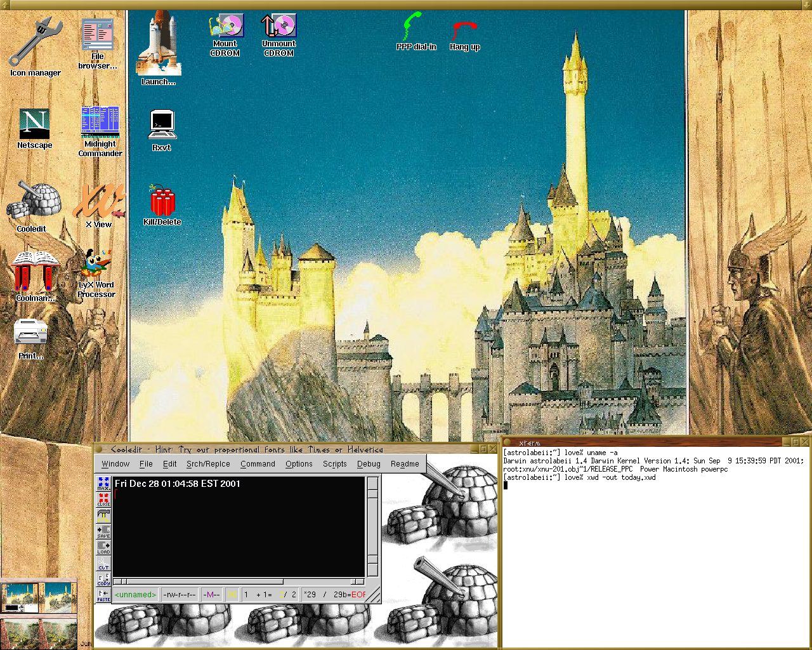
Task: Click Cooledit editor's vertical scrollbar
Action: click(373, 526)
